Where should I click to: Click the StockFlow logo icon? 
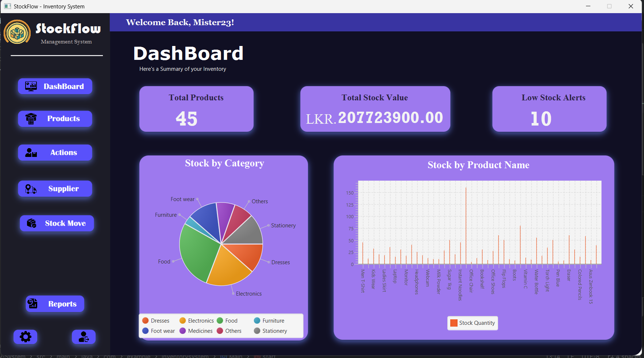[x=17, y=33]
